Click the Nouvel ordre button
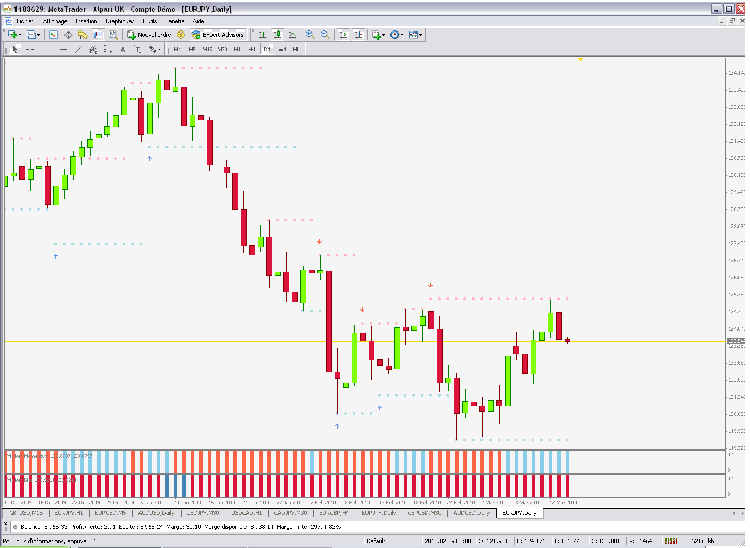The image size is (750, 548). pyautogui.click(x=149, y=34)
